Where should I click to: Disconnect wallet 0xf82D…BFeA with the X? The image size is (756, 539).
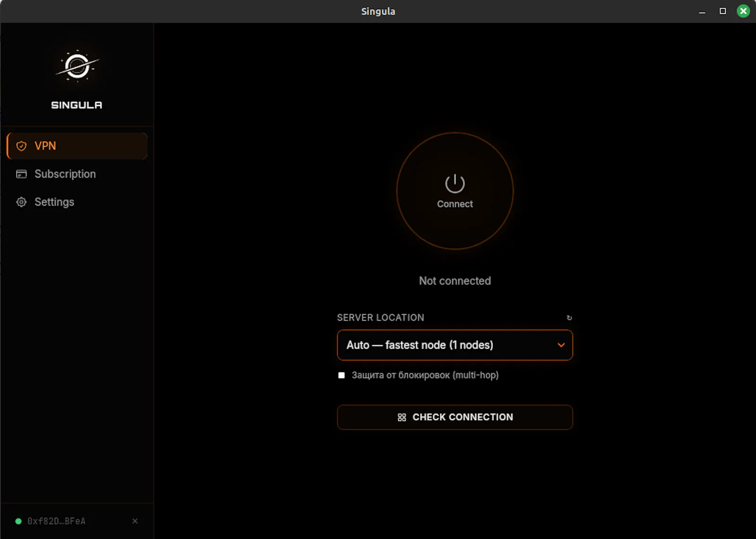click(x=135, y=521)
